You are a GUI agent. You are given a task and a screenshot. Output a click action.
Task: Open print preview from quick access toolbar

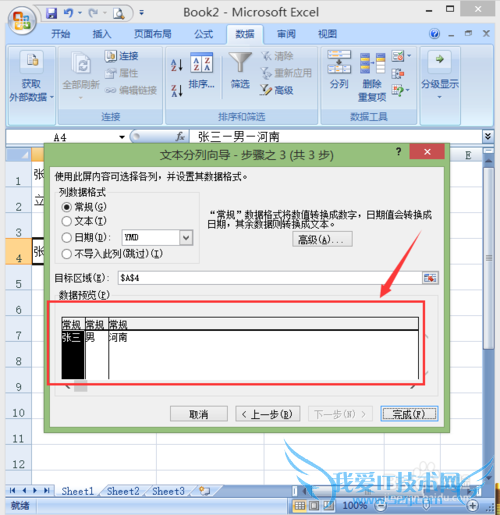pos(119,13)
